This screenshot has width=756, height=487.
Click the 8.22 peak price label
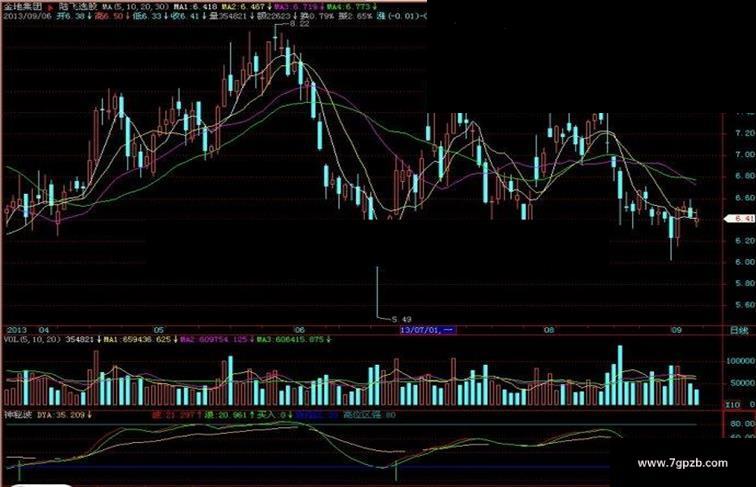coord(299,24)
